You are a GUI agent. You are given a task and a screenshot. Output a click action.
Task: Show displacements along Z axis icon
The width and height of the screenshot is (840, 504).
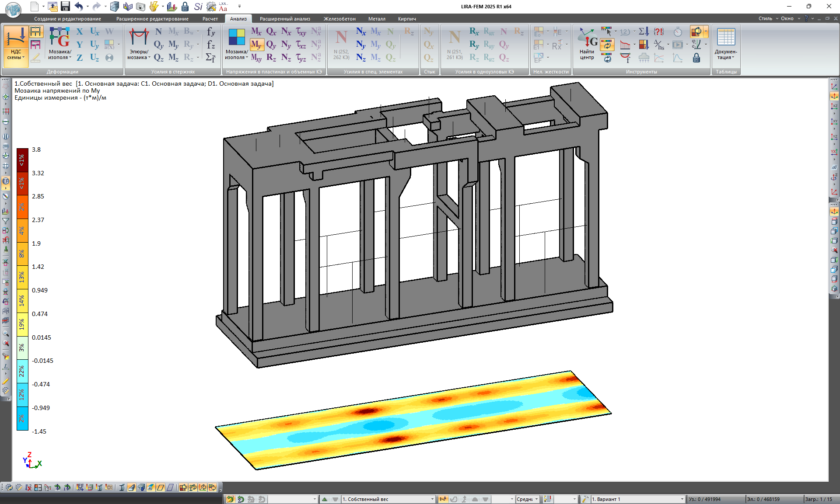point(80,58)
